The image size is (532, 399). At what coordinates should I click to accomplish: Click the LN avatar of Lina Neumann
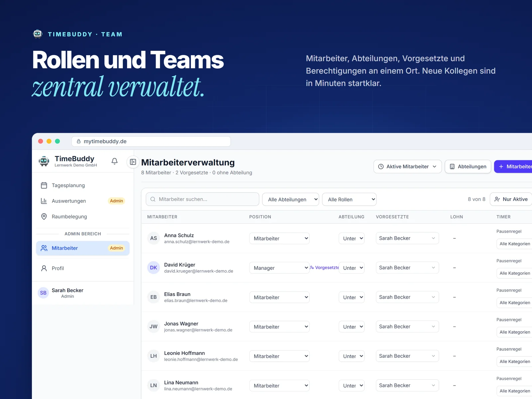154,385
